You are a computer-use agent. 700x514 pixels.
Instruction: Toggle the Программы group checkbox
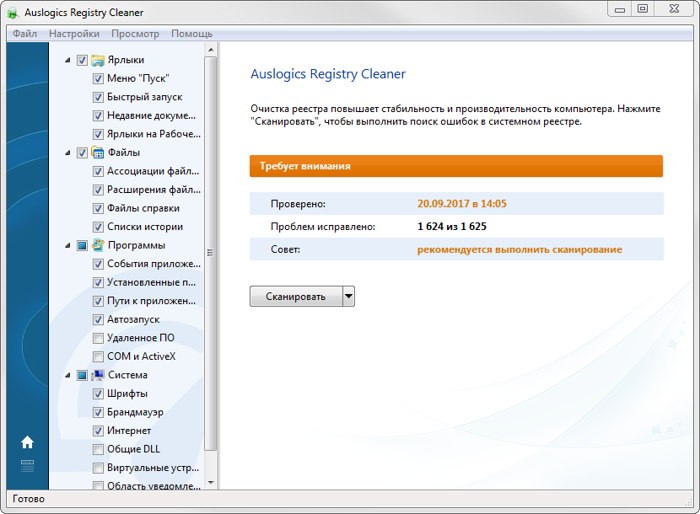coord(82,245)
